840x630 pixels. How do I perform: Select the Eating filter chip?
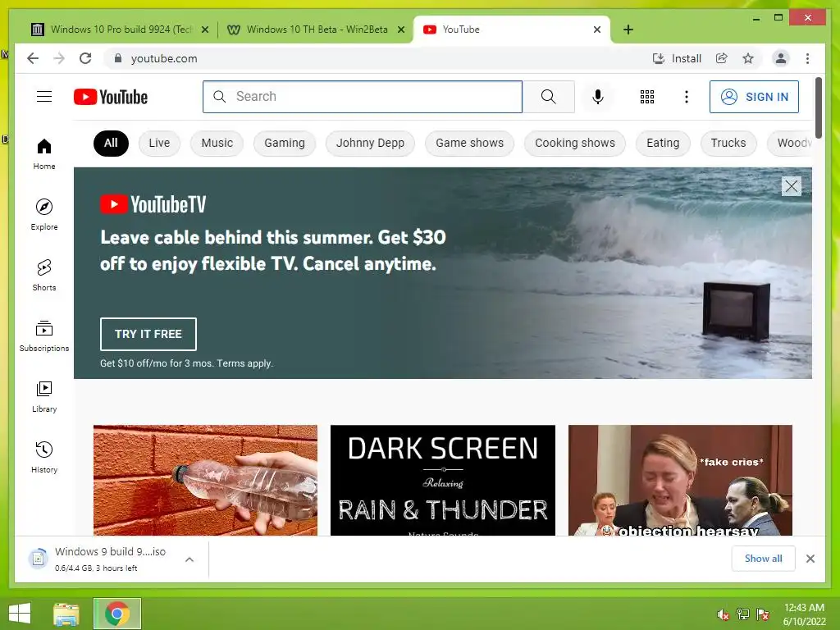[x=663, y=143]
